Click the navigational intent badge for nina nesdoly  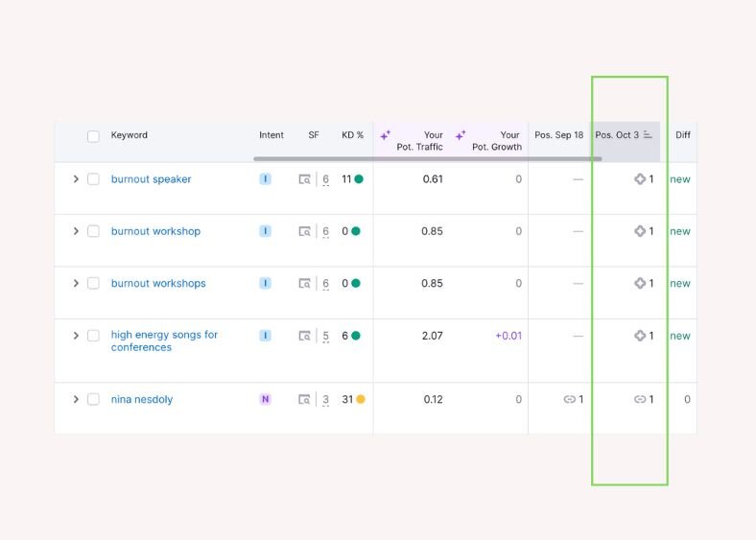[266, 400]
